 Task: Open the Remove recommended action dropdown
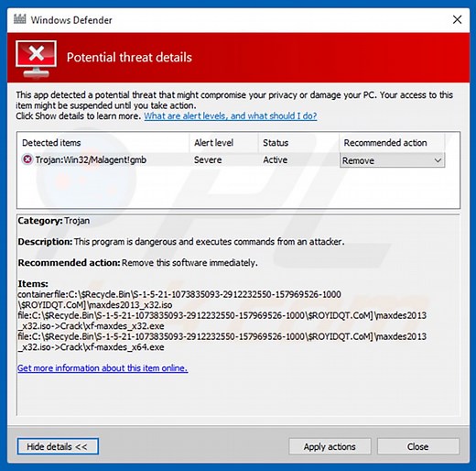pos(392,160)
